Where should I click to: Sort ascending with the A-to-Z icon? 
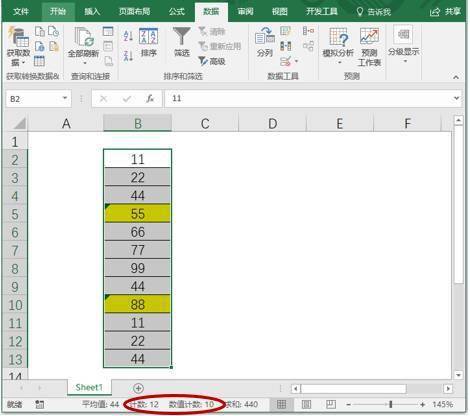(128, 36)
